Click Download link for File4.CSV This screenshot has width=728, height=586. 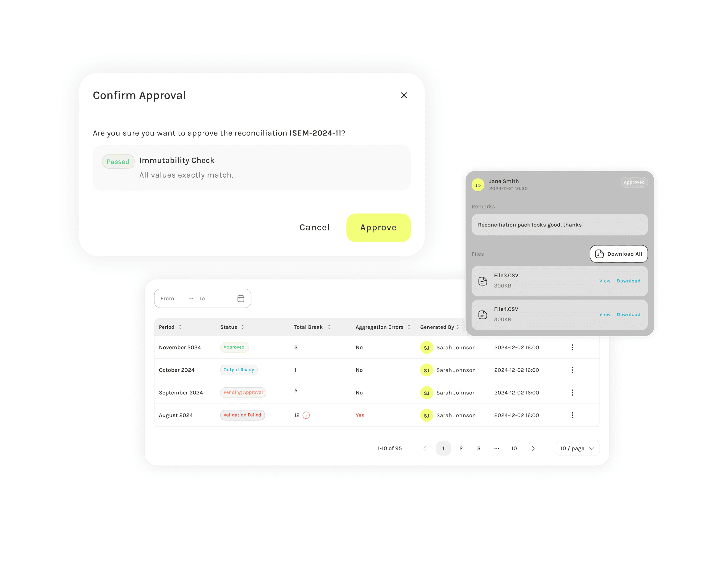(628, 315)
